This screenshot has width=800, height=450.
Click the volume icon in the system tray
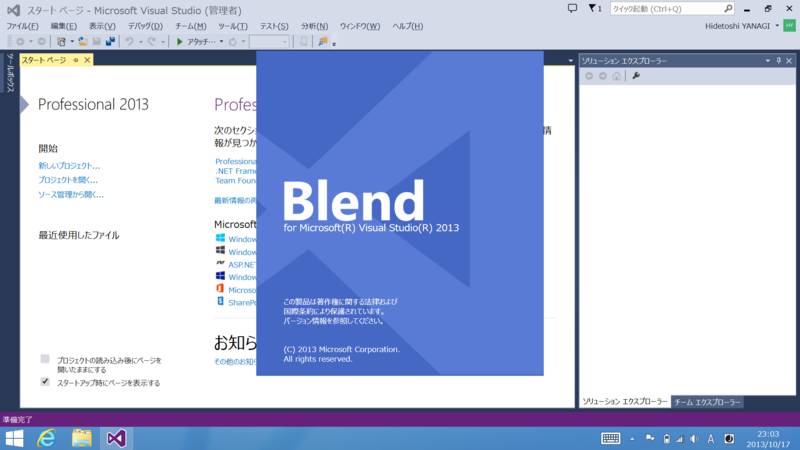click(694, 439)
